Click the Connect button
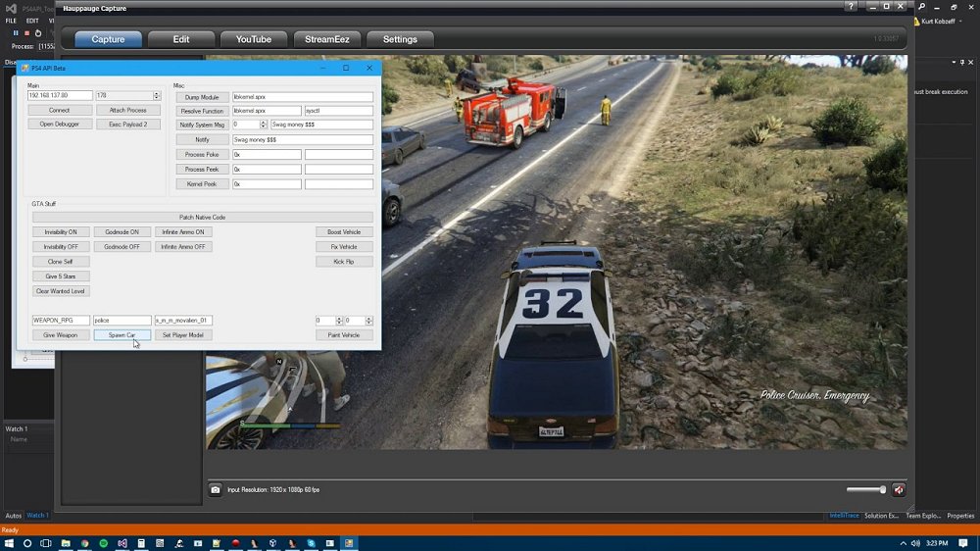Screen dimensions: 980x551 pos(60,110)
